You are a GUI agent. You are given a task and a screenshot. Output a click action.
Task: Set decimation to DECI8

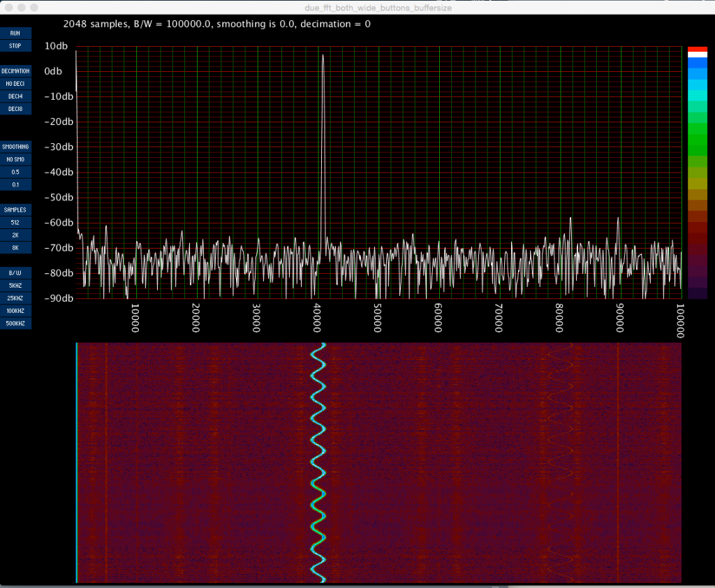(x=15, y=109)
